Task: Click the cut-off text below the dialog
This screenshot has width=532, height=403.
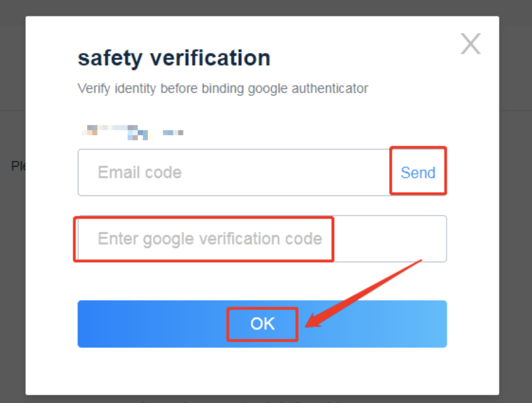Action: tap(240, 400)
